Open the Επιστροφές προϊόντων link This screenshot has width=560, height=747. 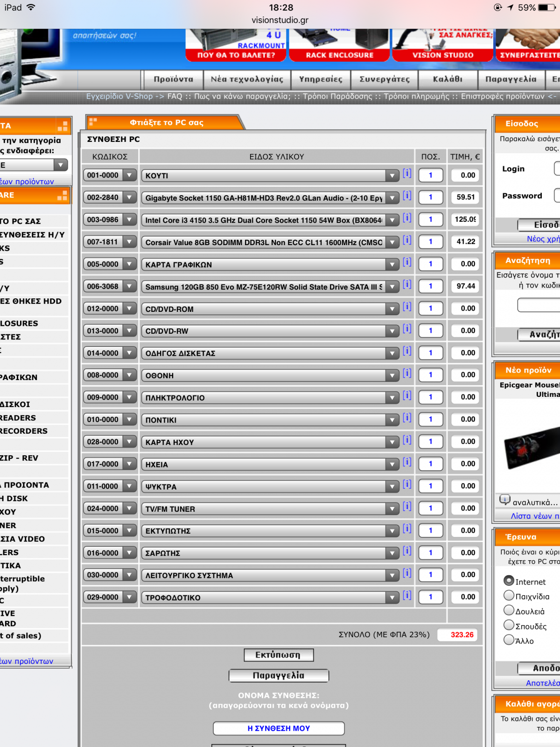tap(503, 96)
